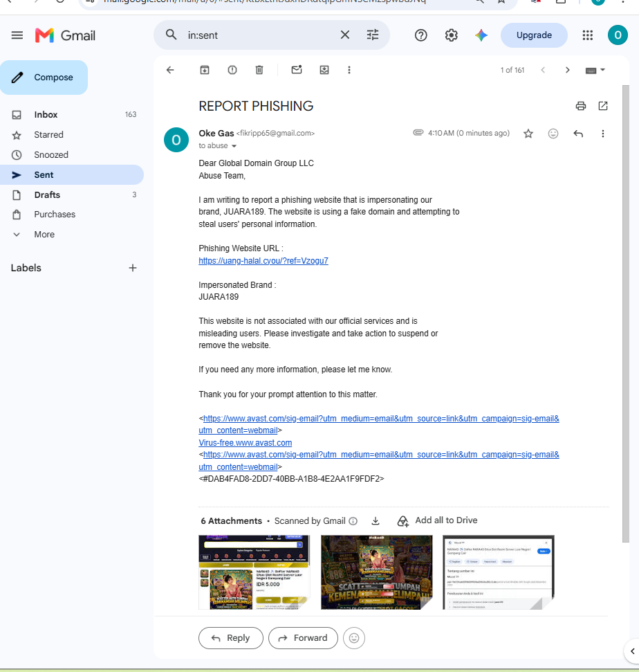Click the search magnifier icon
Image resolution: width=639 pixels, height=672 pixels.
click(x=171, y=35)
